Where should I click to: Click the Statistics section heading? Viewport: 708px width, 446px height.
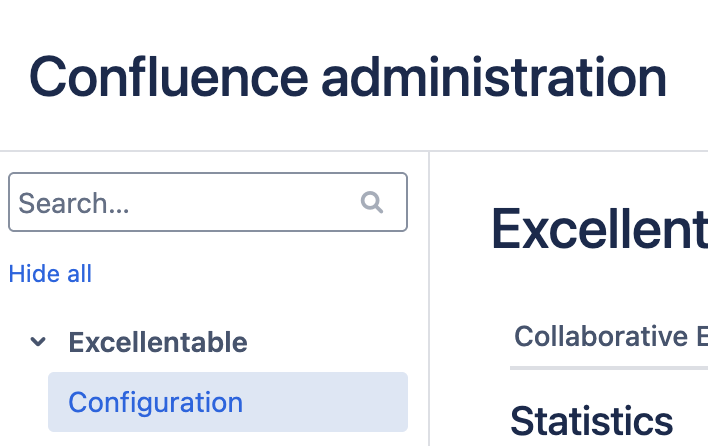coord(592,421)
